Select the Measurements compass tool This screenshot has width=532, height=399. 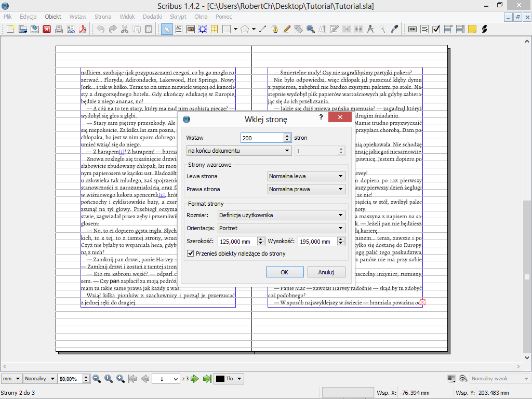click(x=370, y=29)
